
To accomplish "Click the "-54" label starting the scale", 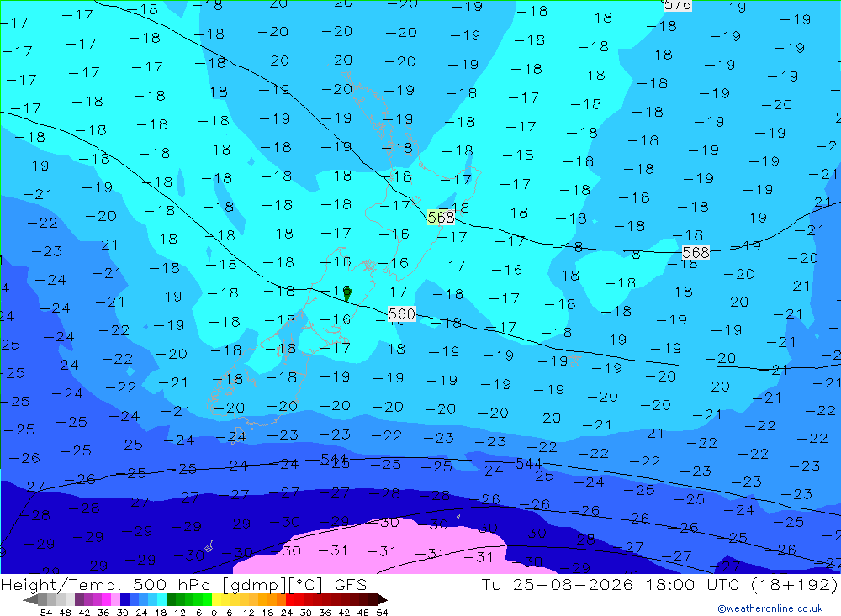I will 42,613.
